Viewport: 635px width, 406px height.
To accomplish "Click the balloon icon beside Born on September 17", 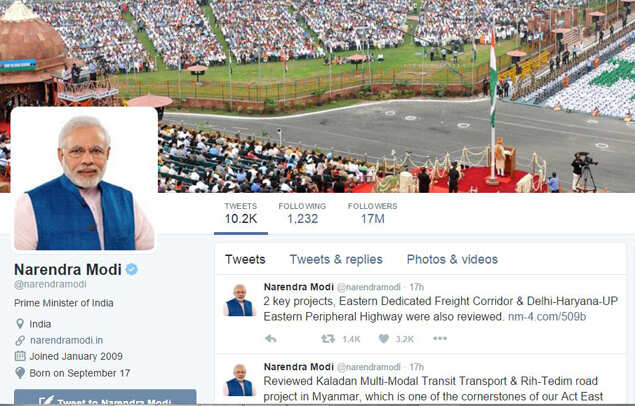I will point(19,373).
